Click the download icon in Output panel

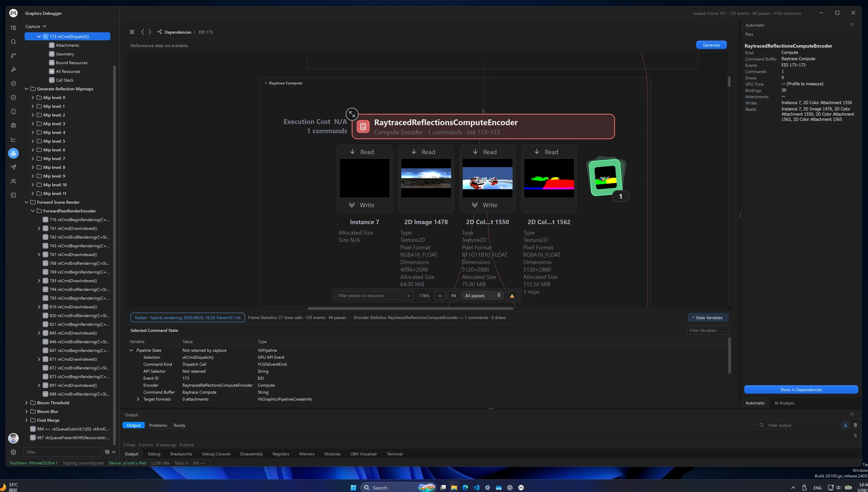click(x=846, y=425)
